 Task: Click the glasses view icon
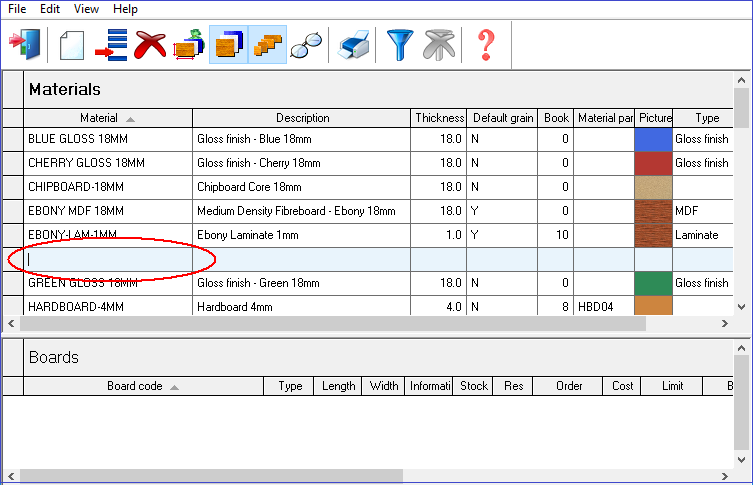tap(306, 45)
